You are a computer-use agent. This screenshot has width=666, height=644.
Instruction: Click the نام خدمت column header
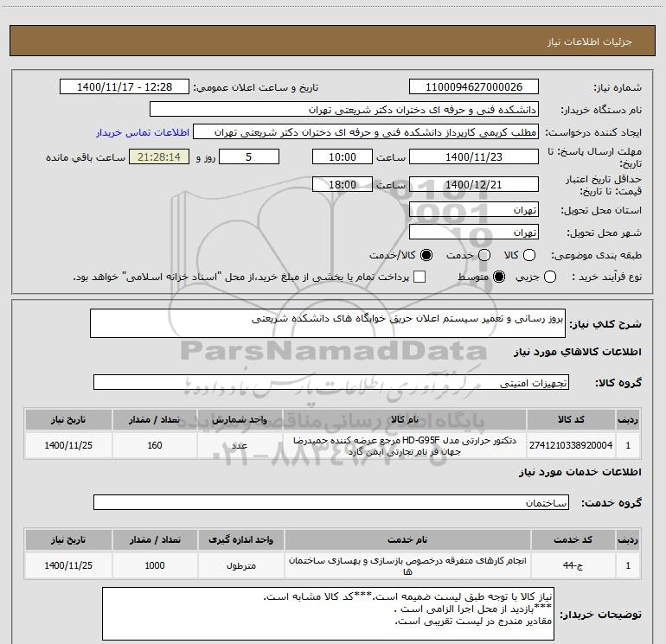[x=407, y=540]
